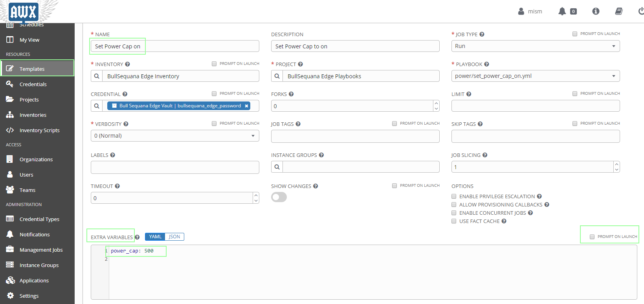Open Management Jobs in sidebar
The image size is (644, 304).
coord(37,250)
